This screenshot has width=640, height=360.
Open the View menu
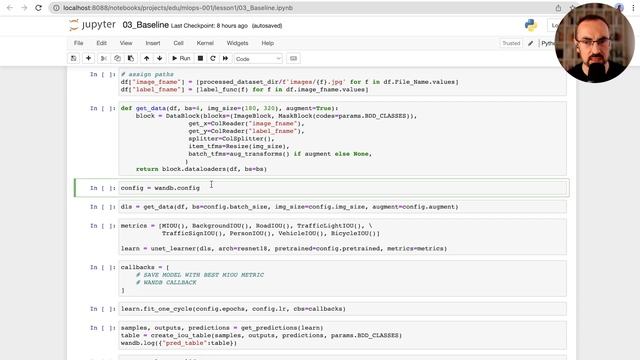click(x=126, y=43)
